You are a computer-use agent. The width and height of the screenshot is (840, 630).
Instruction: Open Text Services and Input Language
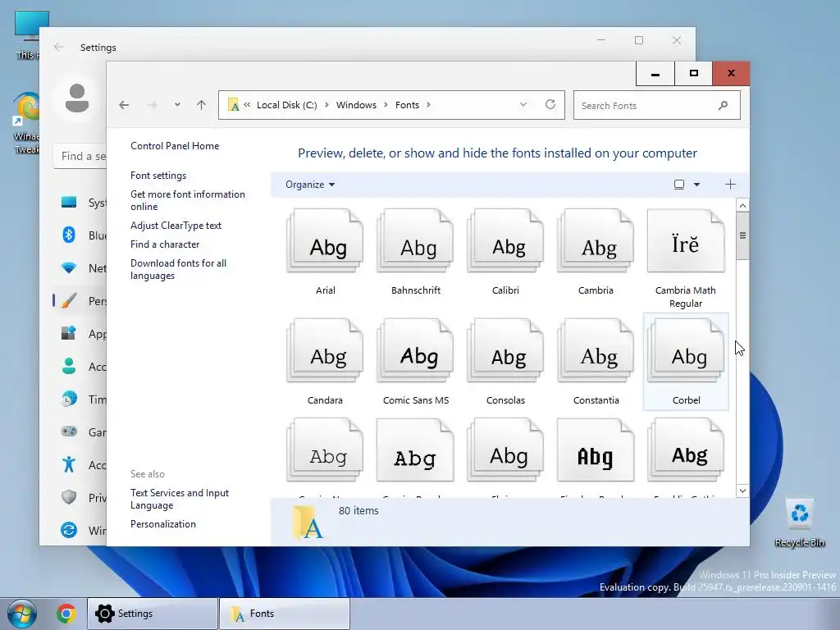tap(180, 499)
